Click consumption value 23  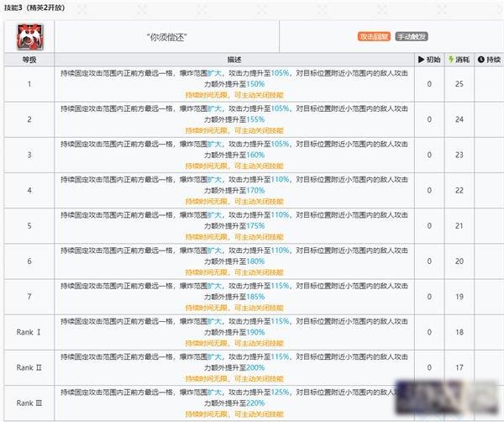tap(459, 155)
